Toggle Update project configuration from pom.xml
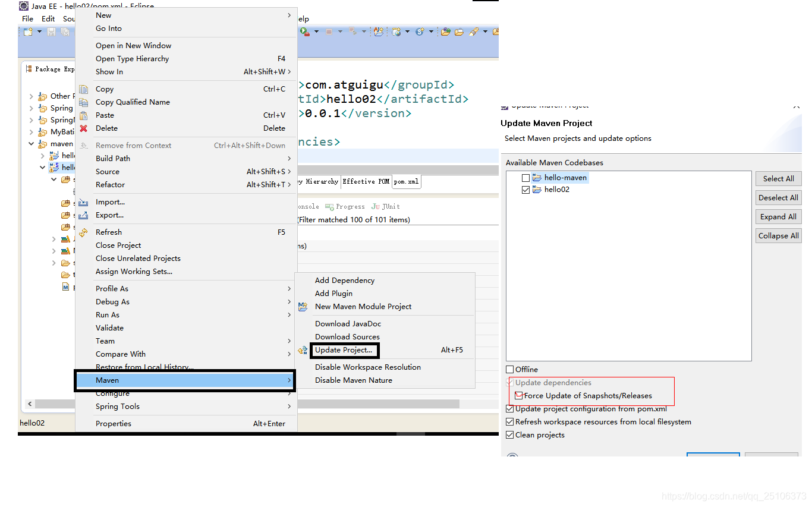This screenshot has height=507, width=812. coord(510,409)
